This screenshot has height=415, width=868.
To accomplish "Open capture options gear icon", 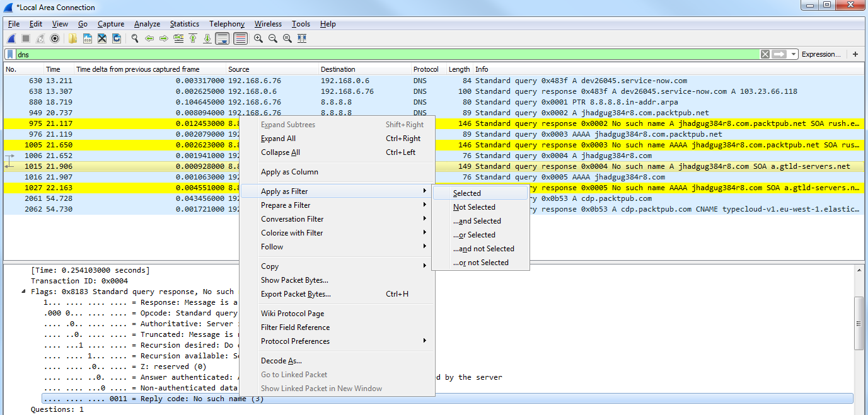I will click(55, 38).
